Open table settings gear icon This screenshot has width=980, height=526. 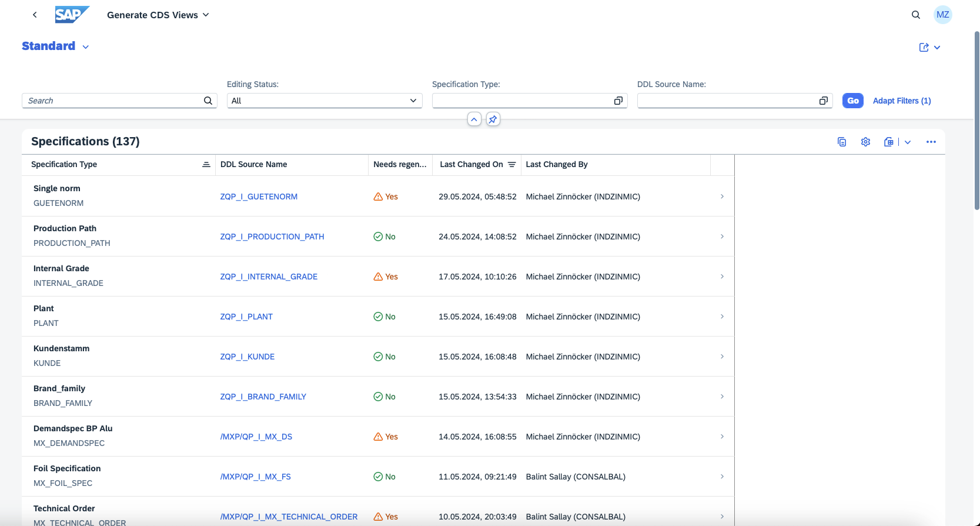(865, 142)
